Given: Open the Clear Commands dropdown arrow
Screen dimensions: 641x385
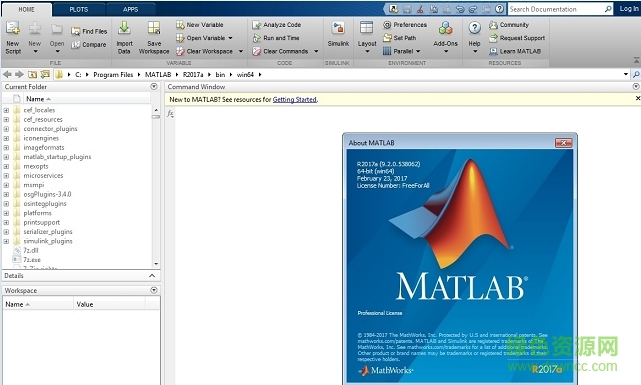Looking at the screenshot, I should (316, 51).
